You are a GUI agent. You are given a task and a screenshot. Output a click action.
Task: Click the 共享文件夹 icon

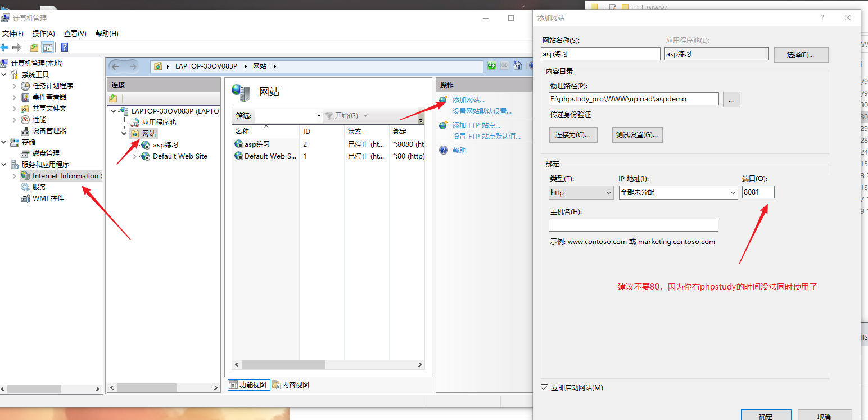click(x=25, y=108)
